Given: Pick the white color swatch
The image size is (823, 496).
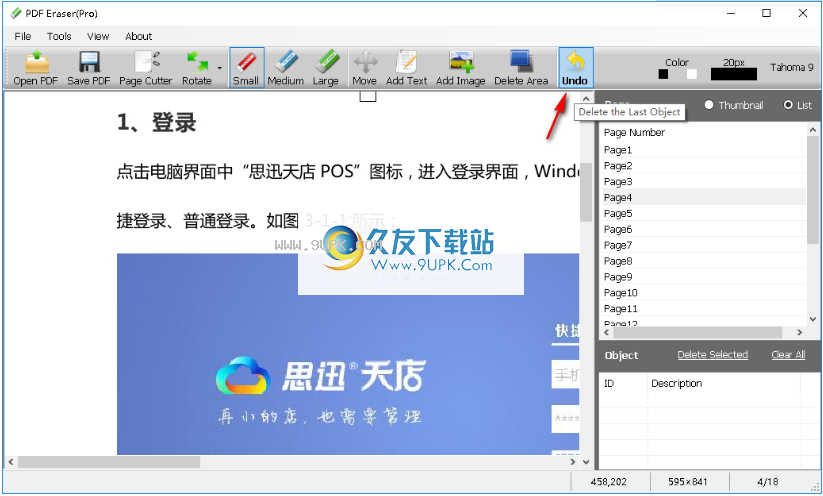Looking at the screenshot, I should (x=692, y=74).
